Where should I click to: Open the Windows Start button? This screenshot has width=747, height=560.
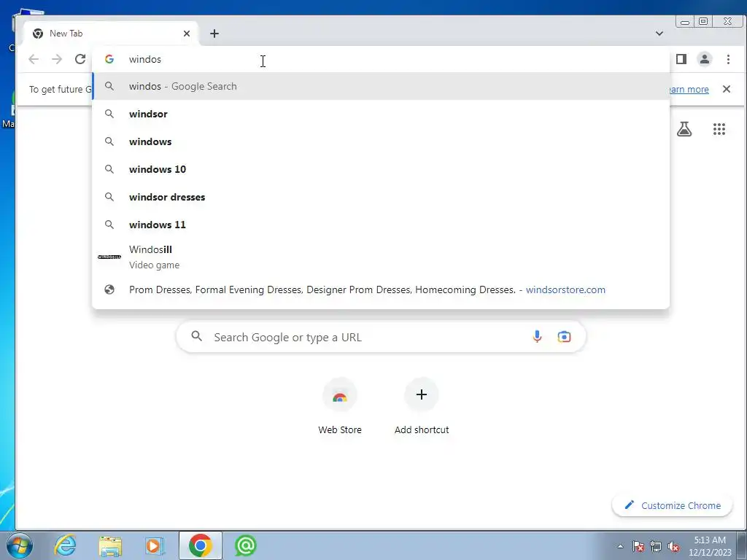click(x=19, y=545)
